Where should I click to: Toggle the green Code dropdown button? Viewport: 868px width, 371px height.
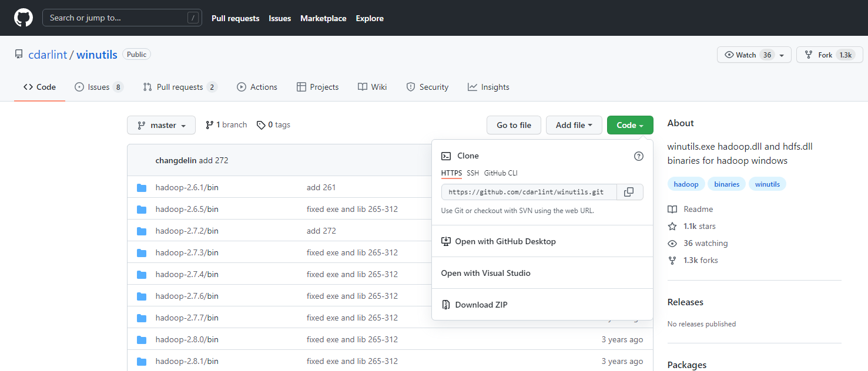coord(630,125)
